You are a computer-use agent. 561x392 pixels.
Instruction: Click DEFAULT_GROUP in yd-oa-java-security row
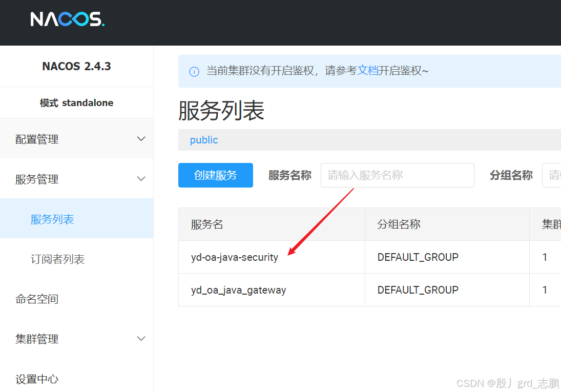pyautogui.click(x=418, y=257)
